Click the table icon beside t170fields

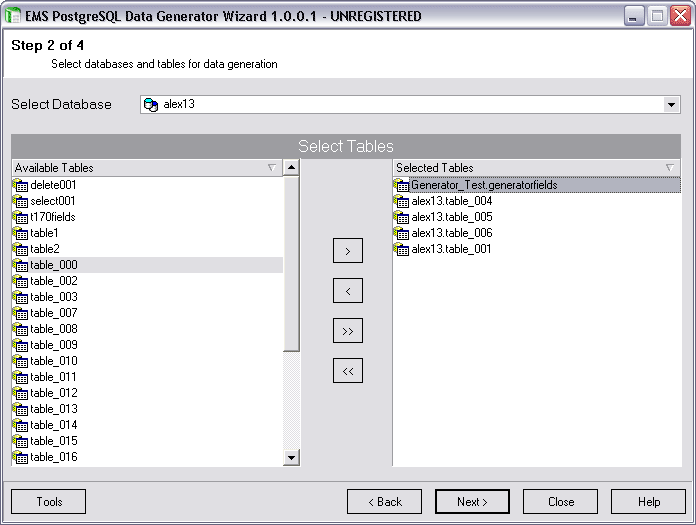[20, 217]
